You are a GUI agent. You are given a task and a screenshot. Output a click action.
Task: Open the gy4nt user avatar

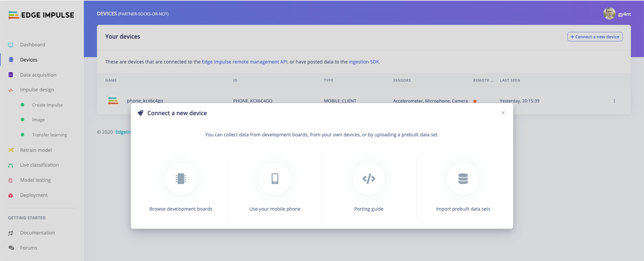pyautogui.click(x=609, y=14)
